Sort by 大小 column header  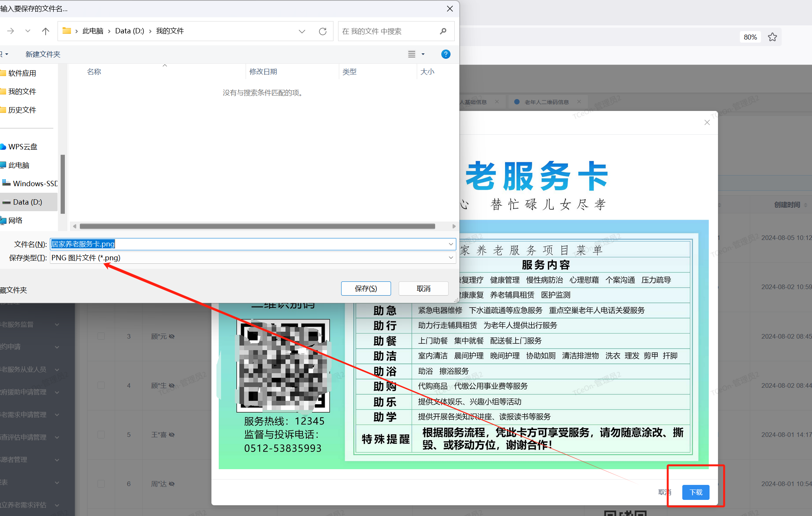coord(427,72)
